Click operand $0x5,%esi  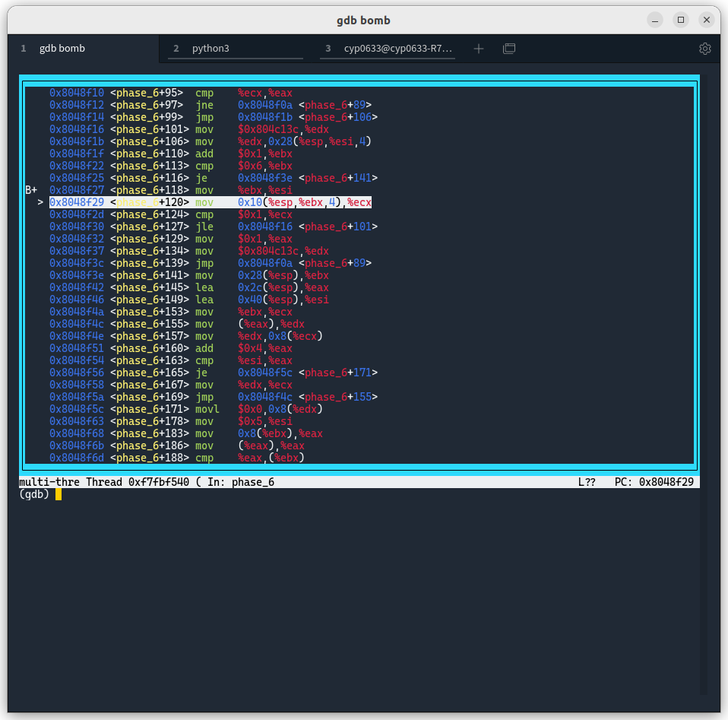pyautogui.click(x=265, y=421)
